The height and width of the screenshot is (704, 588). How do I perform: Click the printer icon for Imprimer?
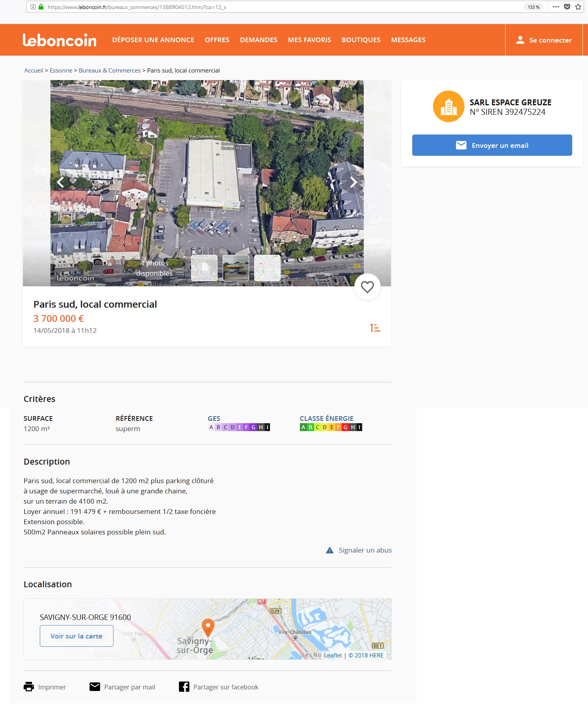[29, 687]
